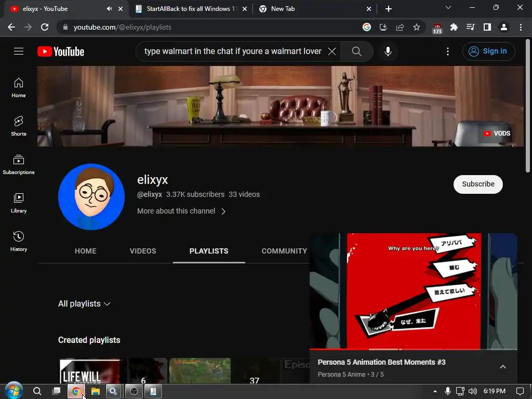Bookmark this page with the star icon

(x=417, y=27)
